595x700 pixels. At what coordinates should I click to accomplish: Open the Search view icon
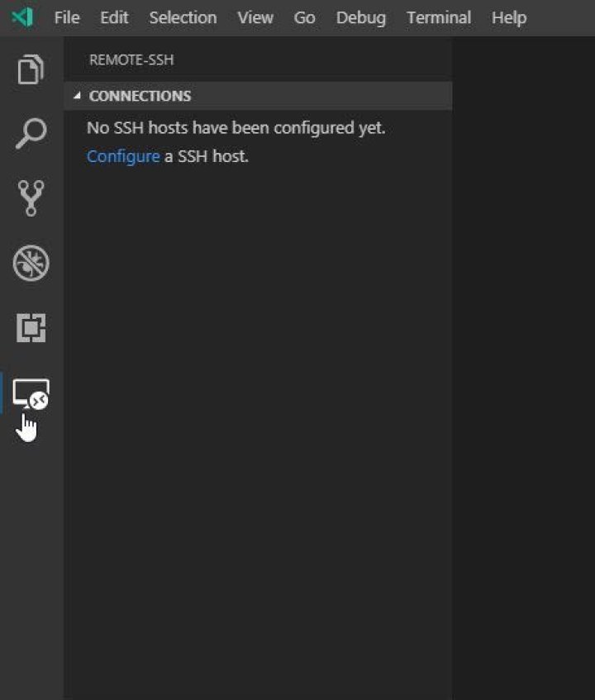(x=31, y=134)
